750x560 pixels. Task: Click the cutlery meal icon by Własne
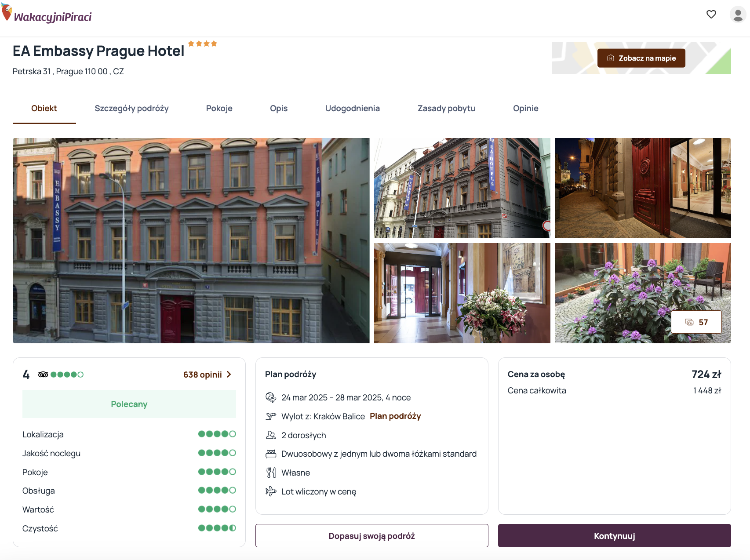(271, 473)
